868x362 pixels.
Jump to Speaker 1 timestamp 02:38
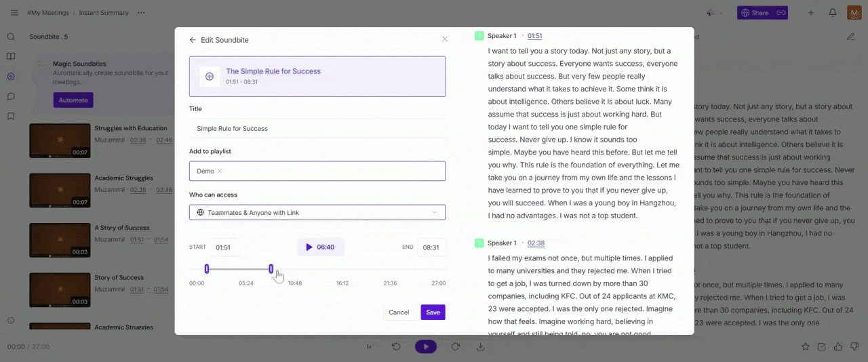tap(536, 243)
